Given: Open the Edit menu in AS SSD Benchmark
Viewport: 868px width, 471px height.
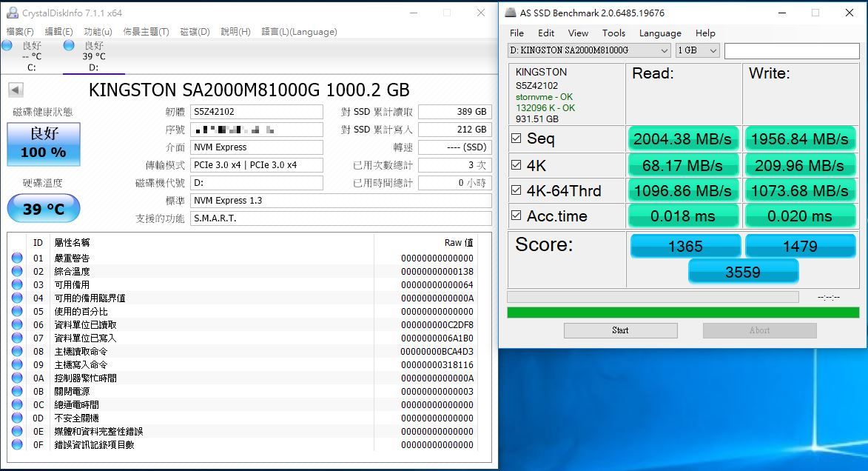Looking at the screenshot, I should point(546,33).
